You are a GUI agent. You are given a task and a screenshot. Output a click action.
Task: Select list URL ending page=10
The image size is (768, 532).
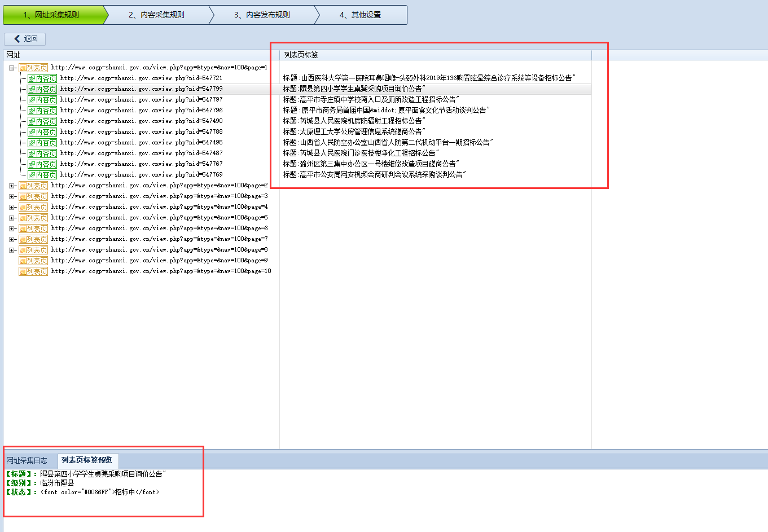pos(161,271)
